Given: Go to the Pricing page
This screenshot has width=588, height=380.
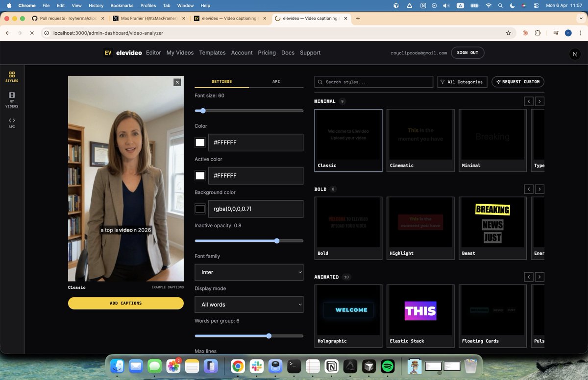Looking at the screenshot, I should 267,53.
